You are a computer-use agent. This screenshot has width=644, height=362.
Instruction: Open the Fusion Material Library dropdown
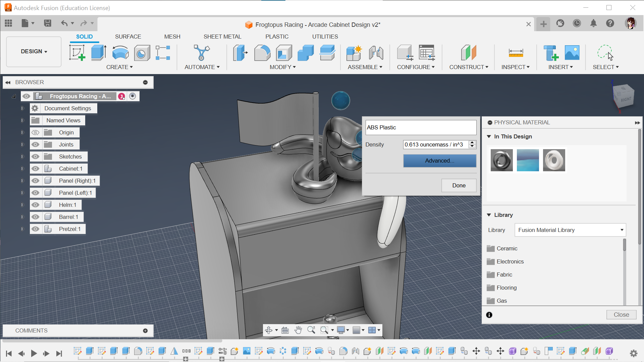click(x=570, y=230)
